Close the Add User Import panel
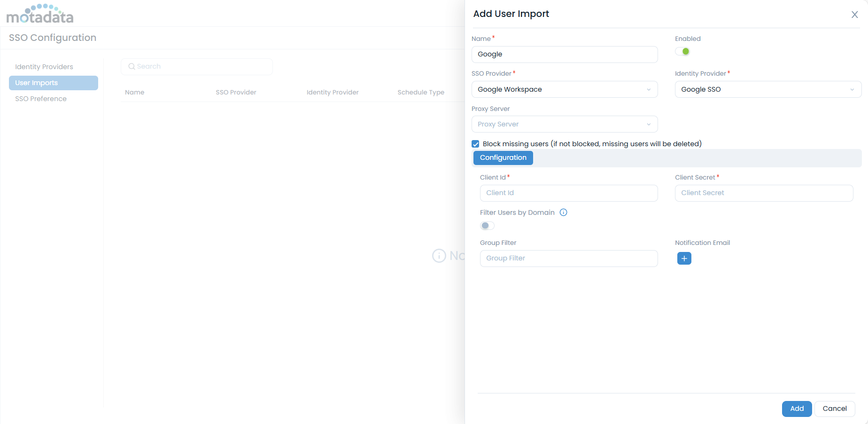 (x=854, y=15)
